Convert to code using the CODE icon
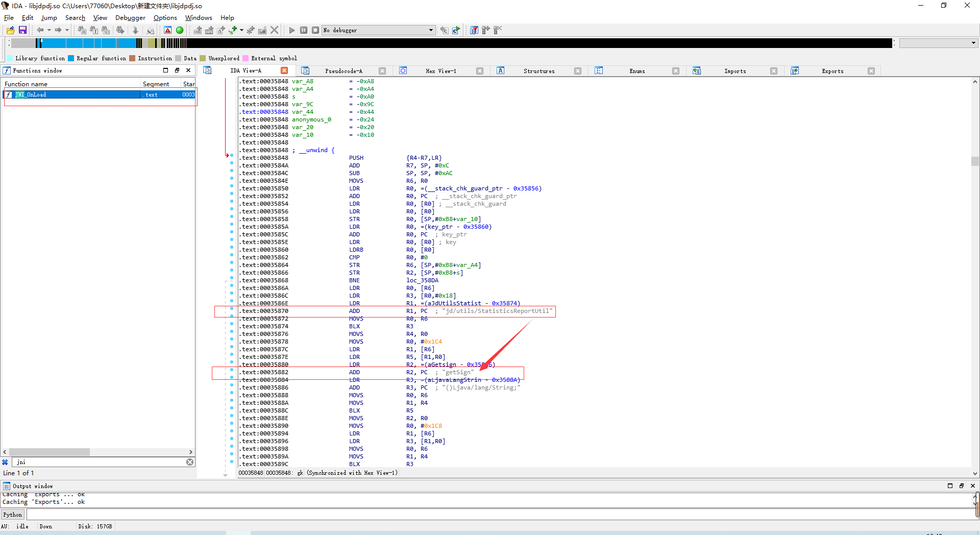The image size is (980, 535). point(198,30)
